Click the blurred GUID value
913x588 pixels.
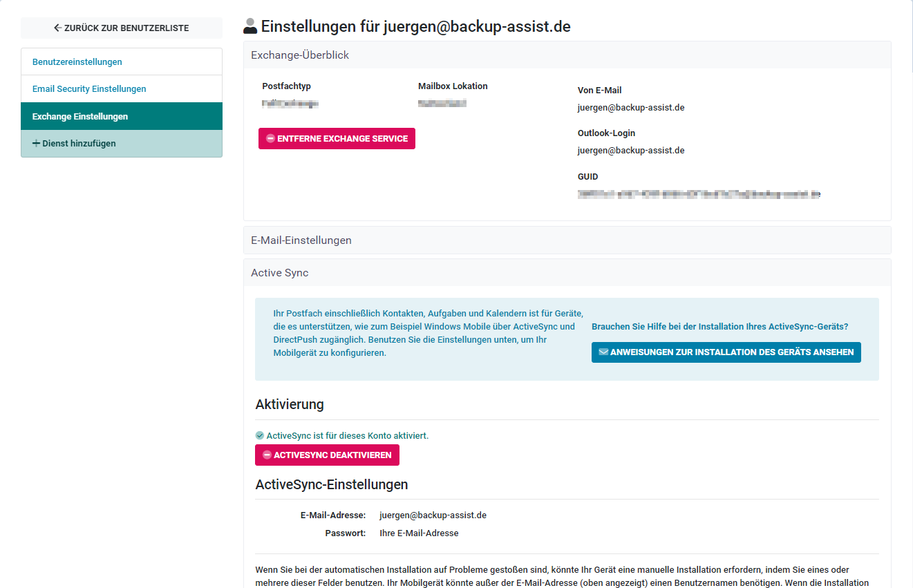tap(698, 195)
